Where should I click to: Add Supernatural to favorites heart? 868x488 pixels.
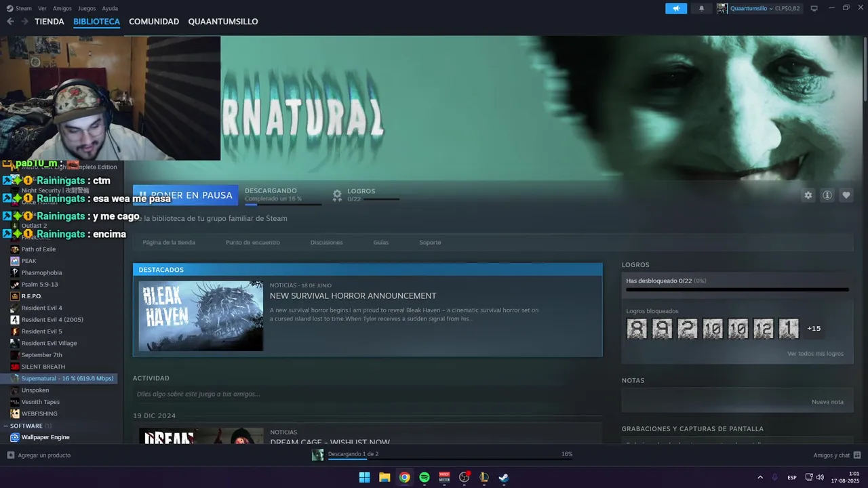[x=846, y=195]
